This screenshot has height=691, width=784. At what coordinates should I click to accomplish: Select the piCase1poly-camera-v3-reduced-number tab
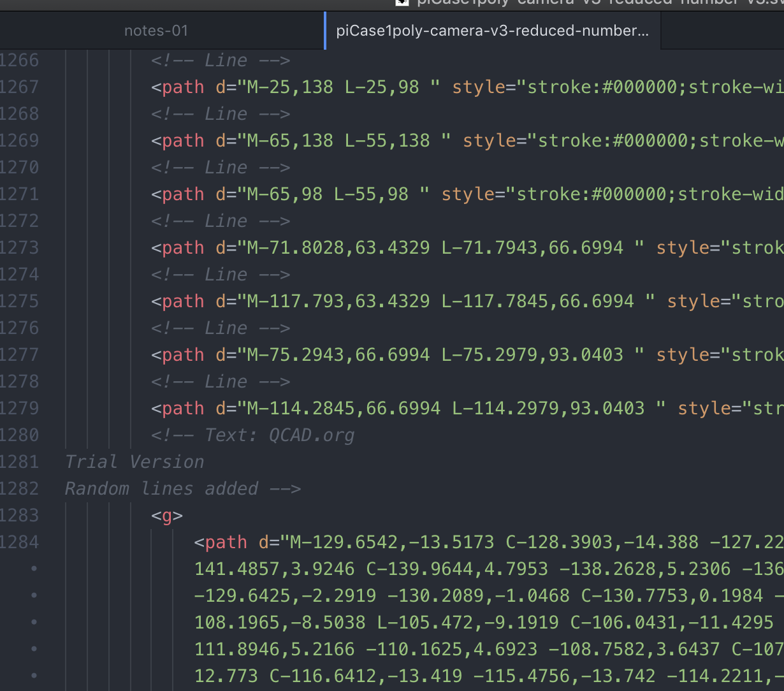coord(492,31)
